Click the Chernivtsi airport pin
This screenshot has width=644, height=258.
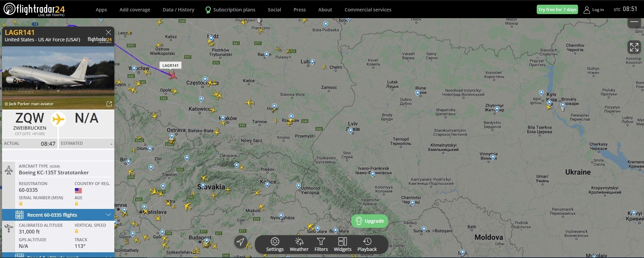(412, 203)
